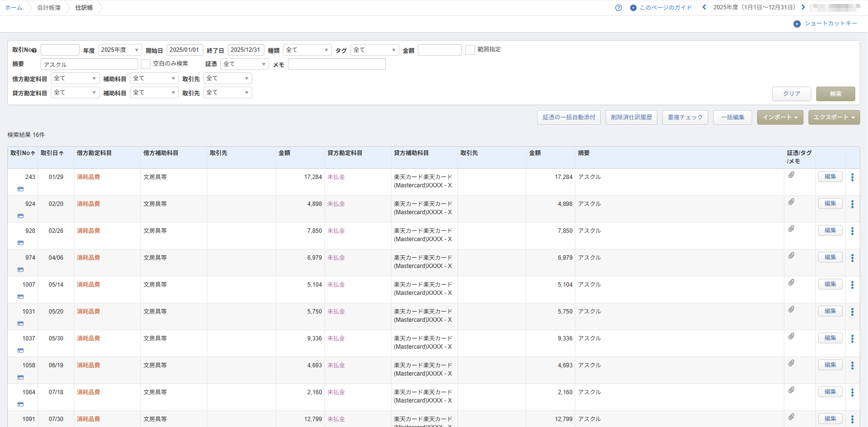868x427 pixels.
Task: Click the card icon under transaction 1007
Action: (21, 296)
